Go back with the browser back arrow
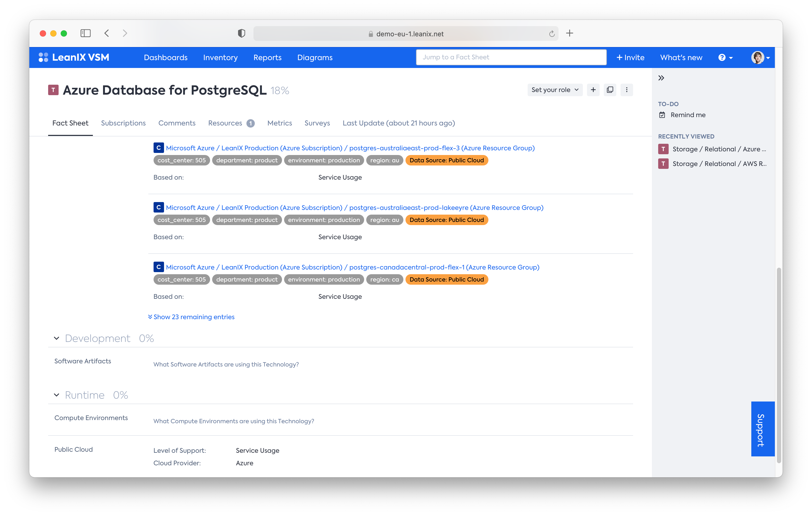 click(x=106, y=33)
